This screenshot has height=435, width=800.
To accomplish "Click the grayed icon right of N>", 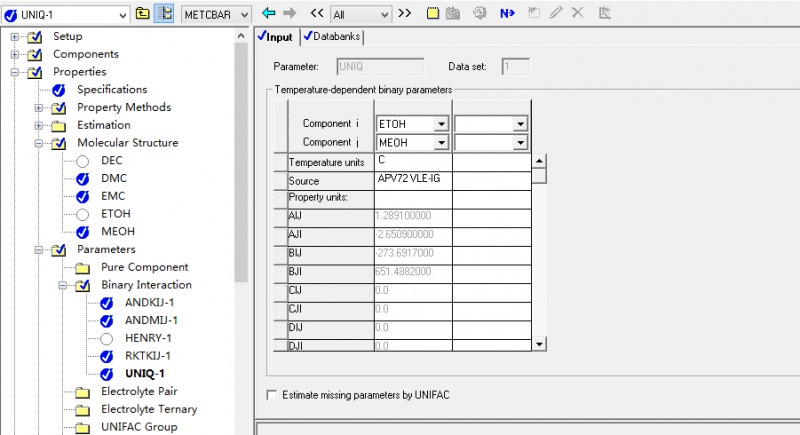I will [x=534, y=13].
